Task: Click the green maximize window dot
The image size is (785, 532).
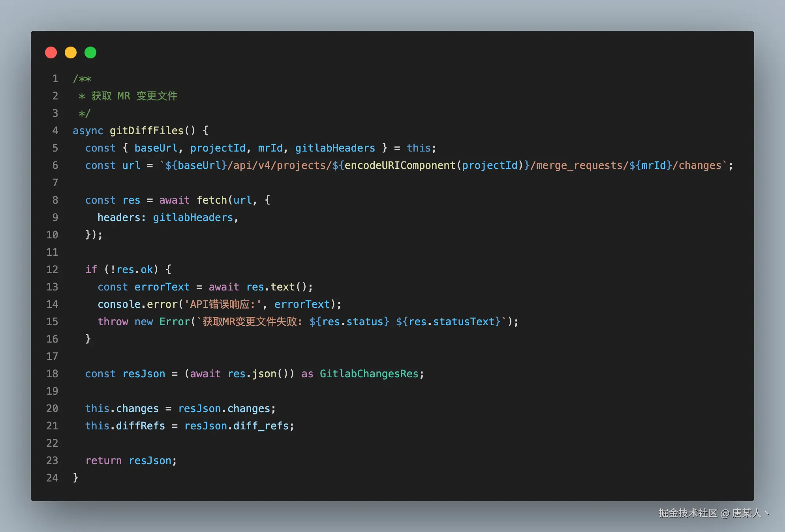Action: [x=90, y=52]
